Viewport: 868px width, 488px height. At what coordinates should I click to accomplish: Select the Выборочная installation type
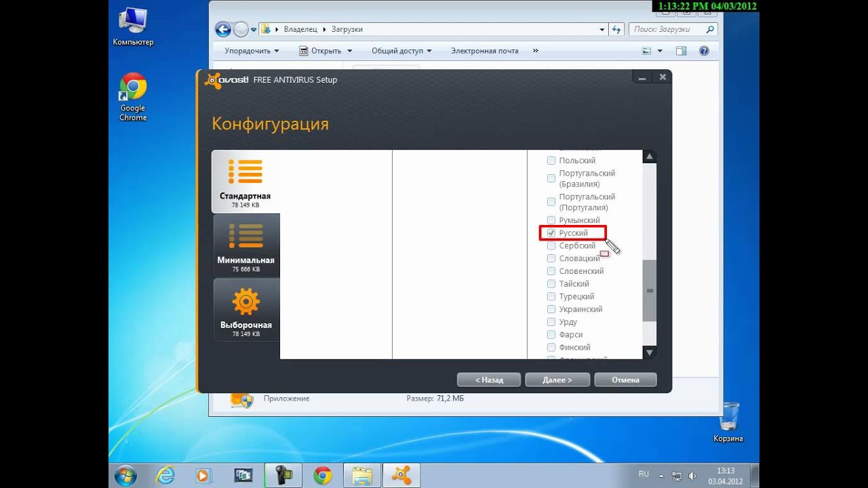pyautogui.click(x=245, y=310)
